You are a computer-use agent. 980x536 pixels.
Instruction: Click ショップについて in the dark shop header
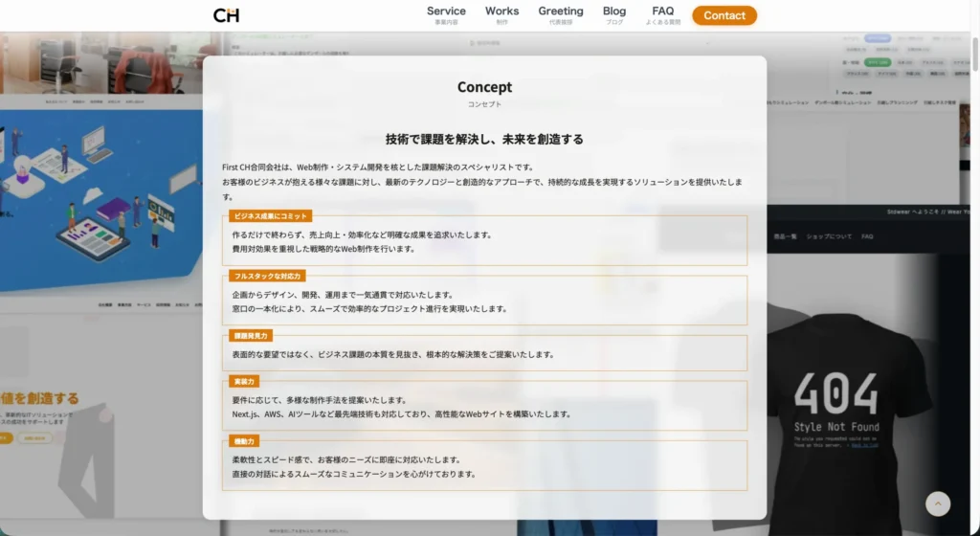pos(829,236)
